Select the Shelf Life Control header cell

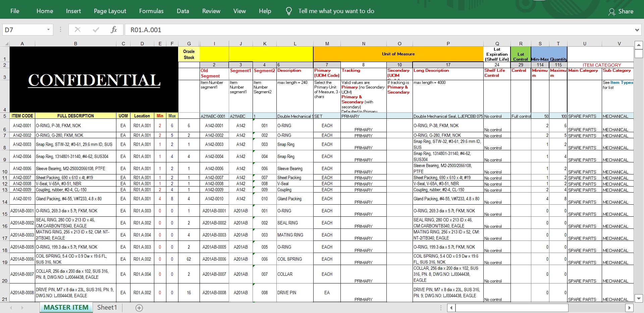(497, 74)
